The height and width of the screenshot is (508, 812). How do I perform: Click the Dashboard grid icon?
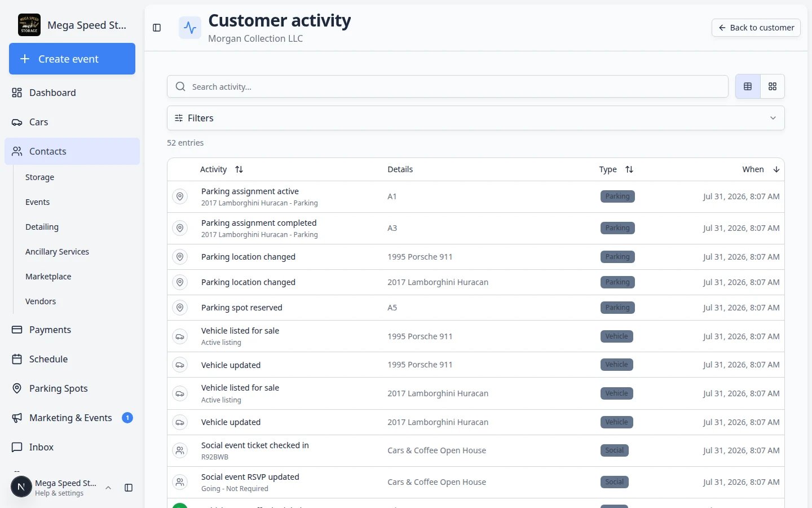coord(17,93)
